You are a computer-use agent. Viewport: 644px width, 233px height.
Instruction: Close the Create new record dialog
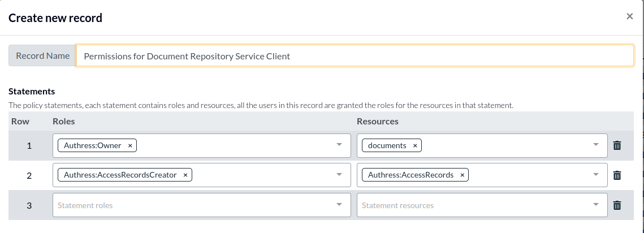click(629, 16)
